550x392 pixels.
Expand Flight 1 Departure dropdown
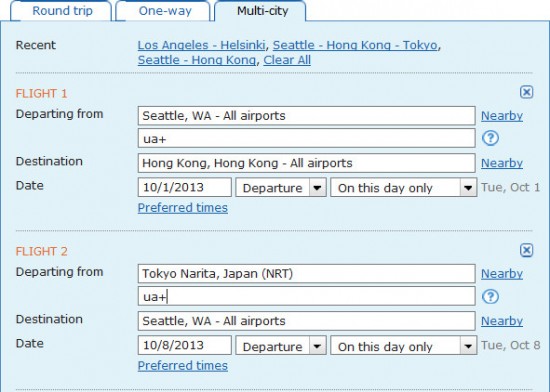(281, 188)
